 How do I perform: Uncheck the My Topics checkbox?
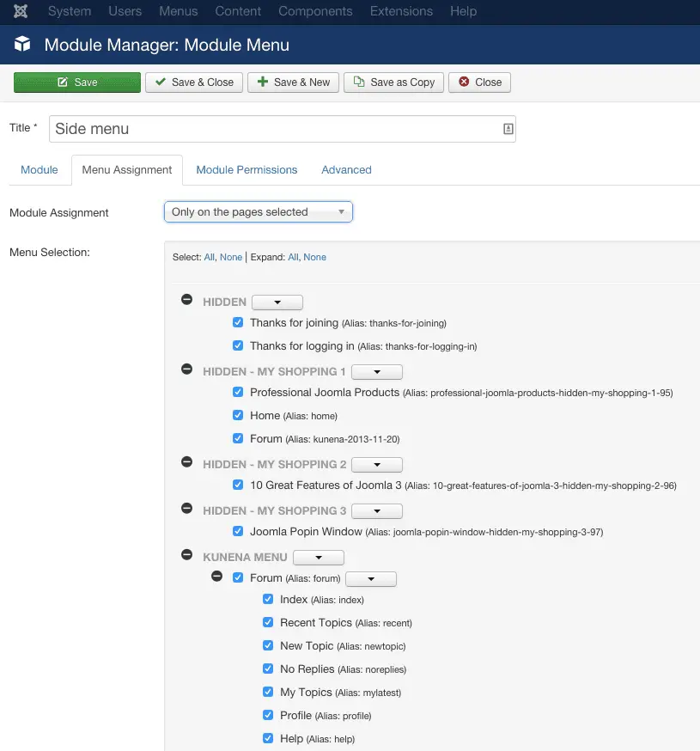tap(268, 692)
